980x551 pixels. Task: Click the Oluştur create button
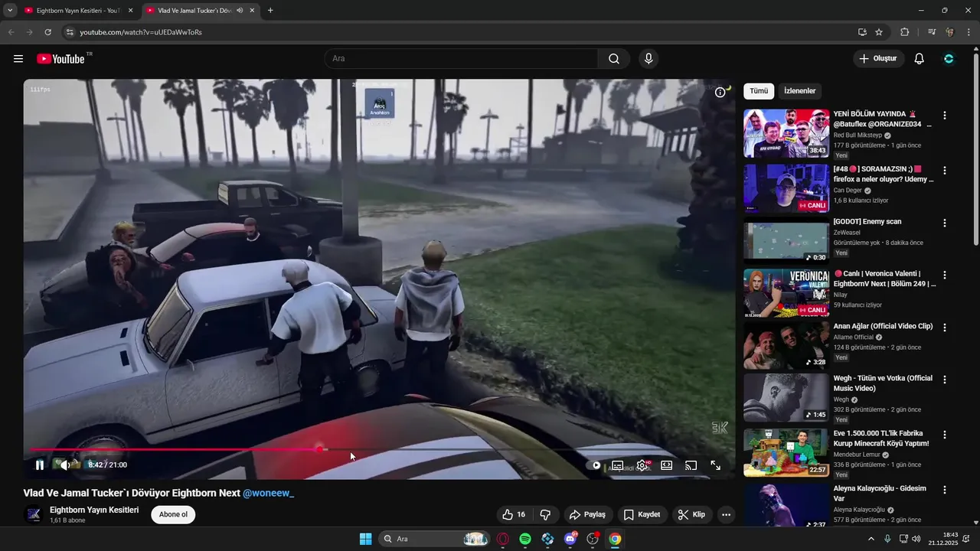[x=879, y=59]
